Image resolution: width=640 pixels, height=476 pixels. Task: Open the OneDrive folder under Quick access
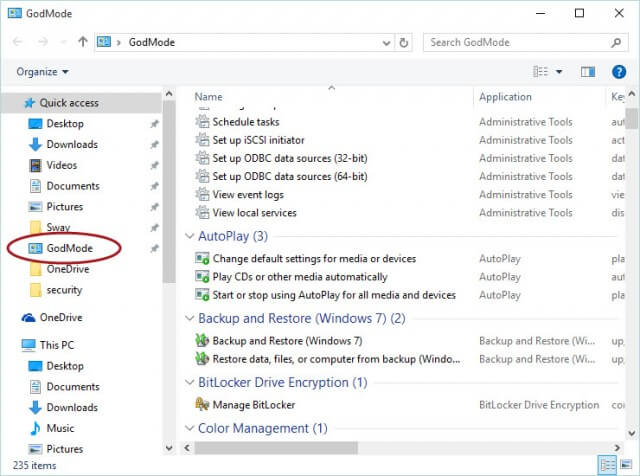pyautogui.click(x=68, y=269)
